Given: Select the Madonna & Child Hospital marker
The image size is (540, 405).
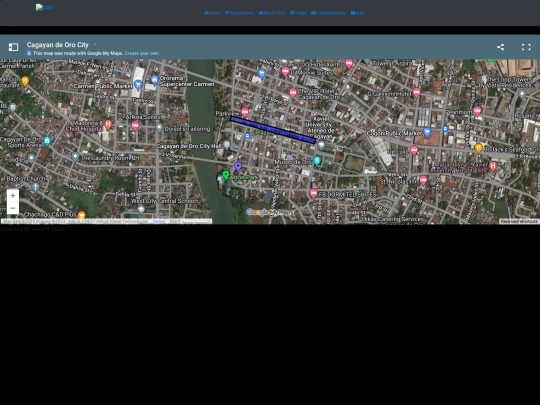Looking at the screenshot, I should click(108, 124).
